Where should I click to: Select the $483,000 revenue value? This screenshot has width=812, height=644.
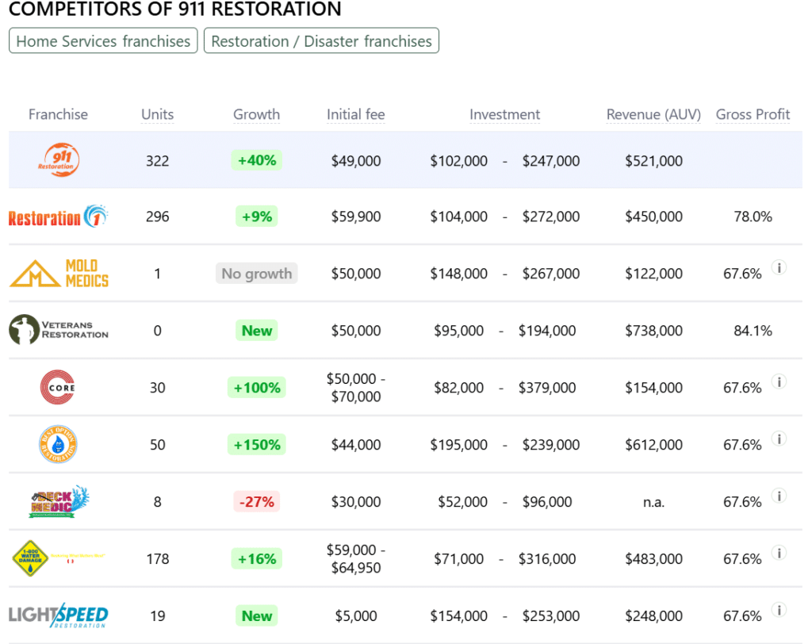(x=653, y=558)
